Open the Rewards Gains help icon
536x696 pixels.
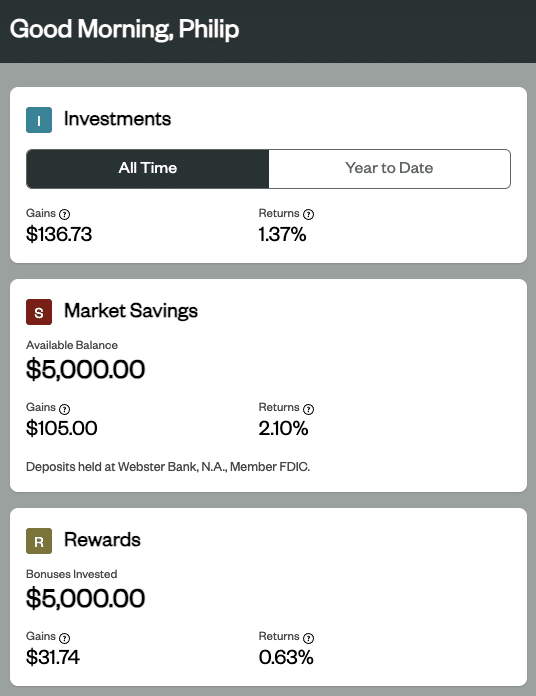point(64,638)
